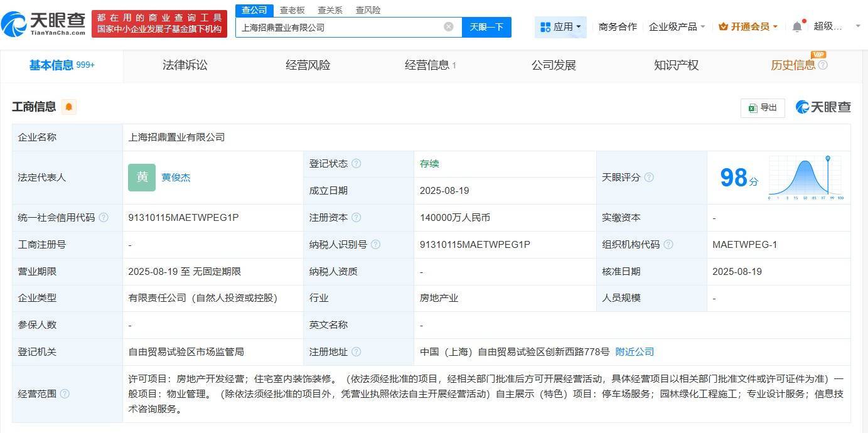Select the 知识产权 tab
This screenshot has width=868, height=433.
coord(676,65)
